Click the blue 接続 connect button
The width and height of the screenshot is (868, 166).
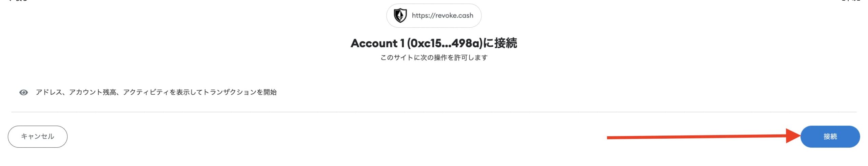pos(830,137)
